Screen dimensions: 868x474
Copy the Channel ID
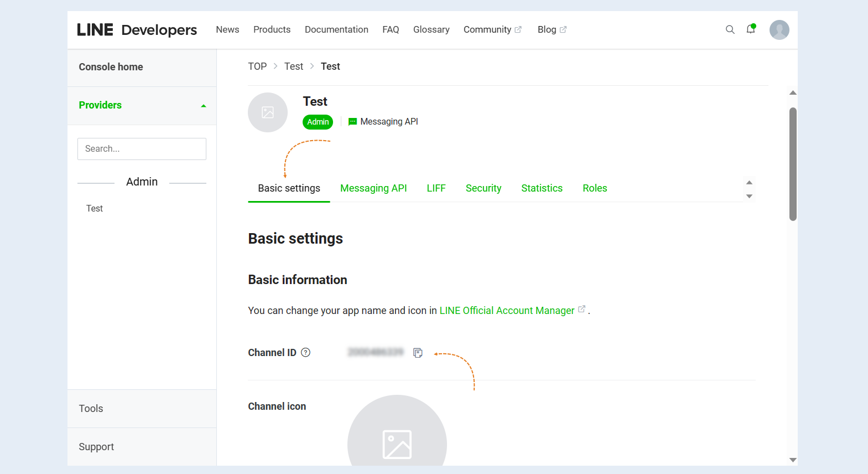418,353
